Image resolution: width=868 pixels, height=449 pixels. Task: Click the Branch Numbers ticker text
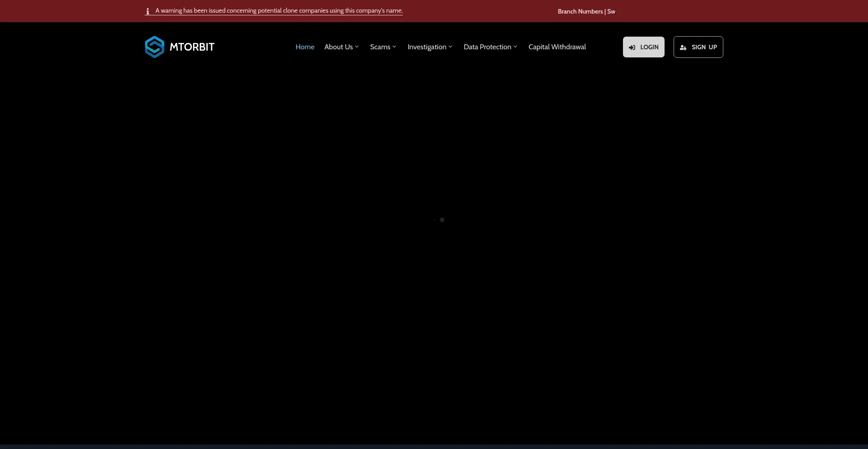586,11
